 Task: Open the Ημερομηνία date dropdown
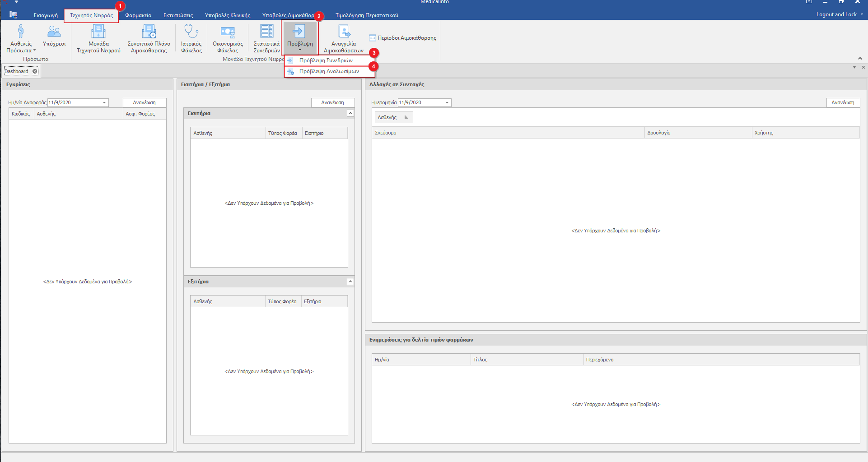tap(447, 103)
